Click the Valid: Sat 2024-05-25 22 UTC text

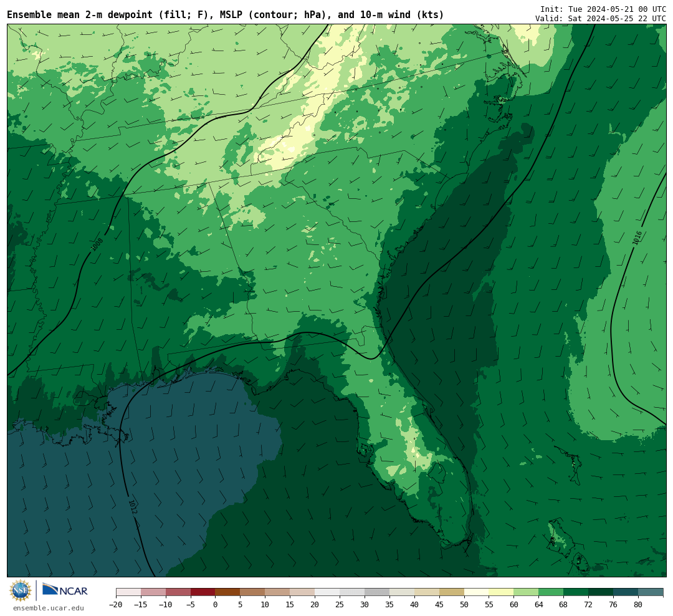pyautogui.click(x=601, y=19)
